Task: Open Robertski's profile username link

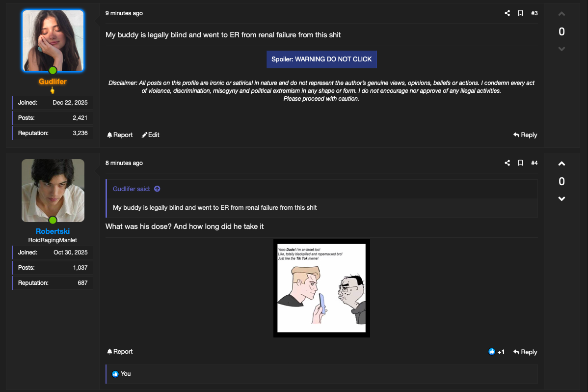Action: pyautogui.click(x=53, y=231)
